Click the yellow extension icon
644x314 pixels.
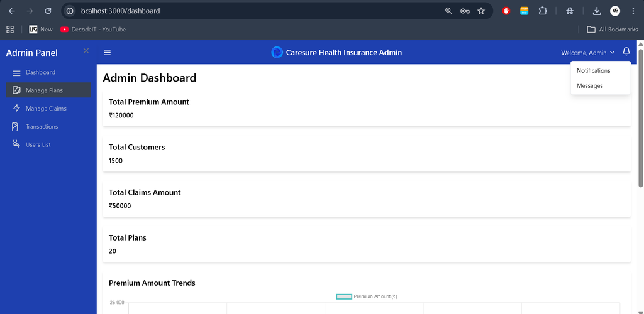[x=524, y=11]
